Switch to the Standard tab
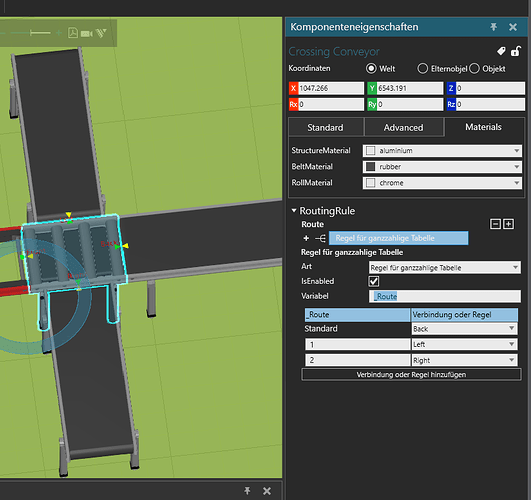This screenshot has width=531, height=500. (325, 127)
